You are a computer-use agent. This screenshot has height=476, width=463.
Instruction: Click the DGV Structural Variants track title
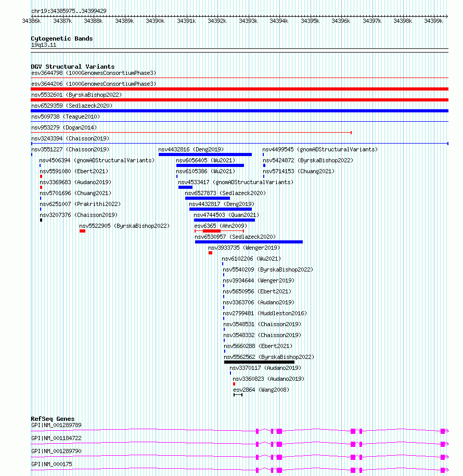(73, 67)
